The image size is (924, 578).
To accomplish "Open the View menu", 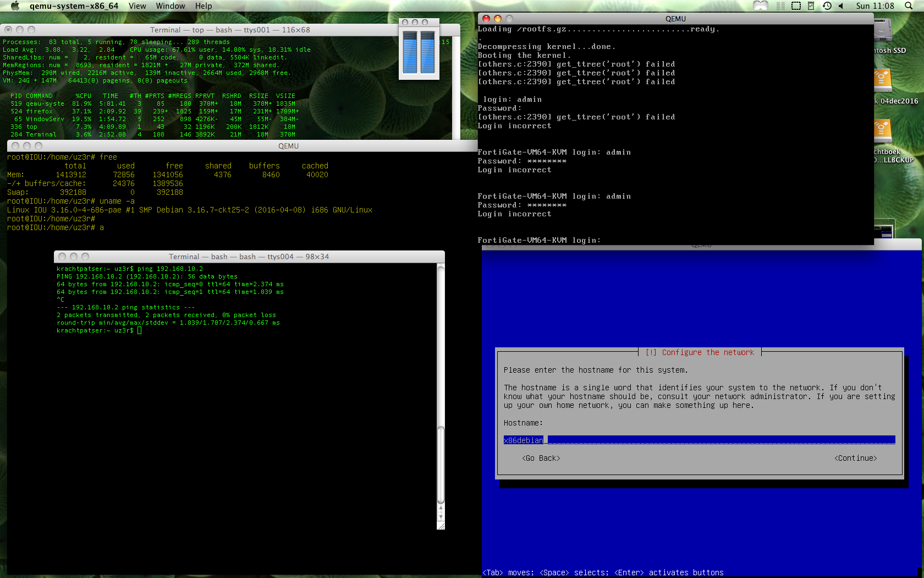I will [x=137, y=6].
